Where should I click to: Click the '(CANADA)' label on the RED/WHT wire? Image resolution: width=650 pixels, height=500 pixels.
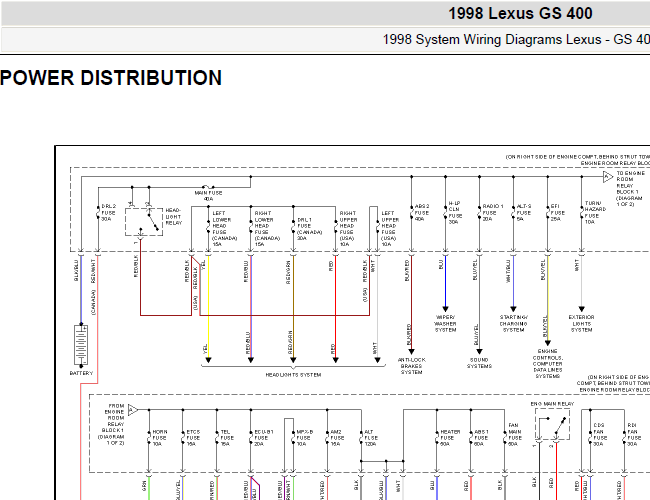93,302
